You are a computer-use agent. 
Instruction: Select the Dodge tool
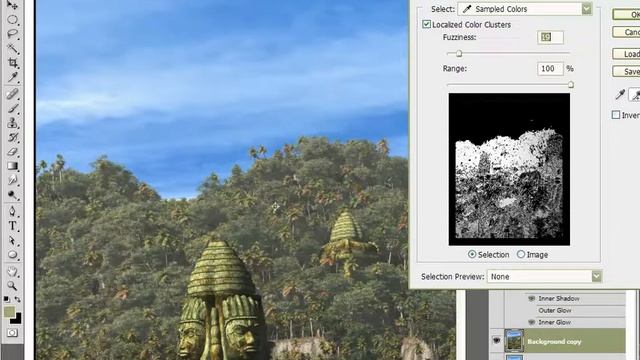click(12, 195)
